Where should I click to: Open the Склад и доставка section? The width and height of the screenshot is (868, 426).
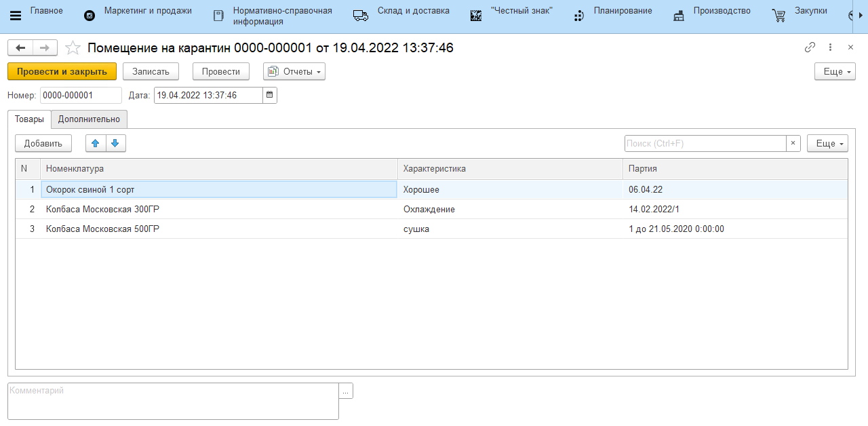[x=412, y=12]
